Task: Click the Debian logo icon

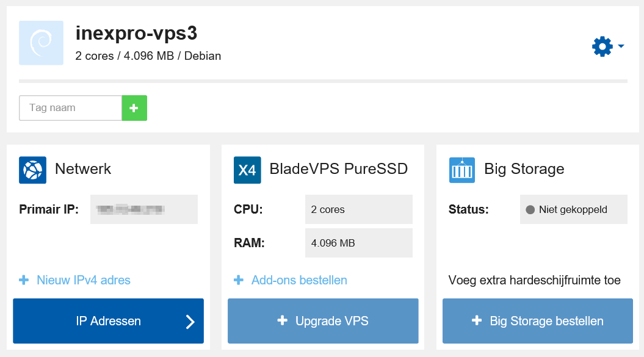Action: (41, 43)
